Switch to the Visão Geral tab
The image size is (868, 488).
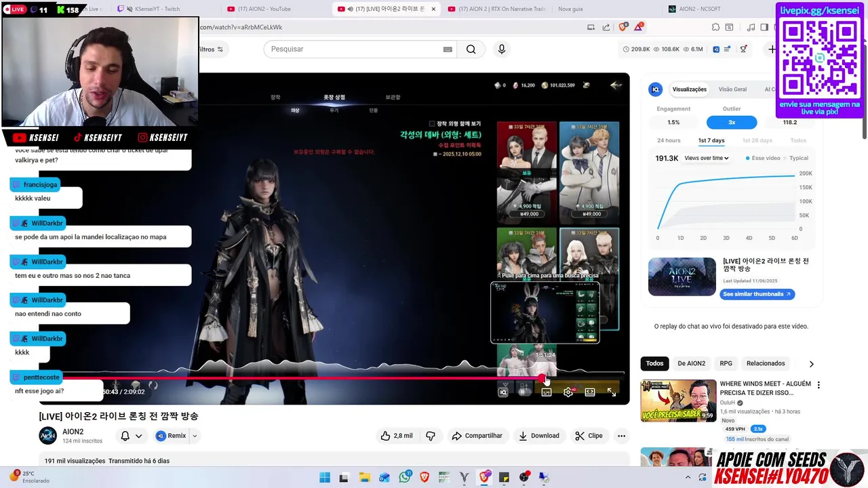(732, 89)
